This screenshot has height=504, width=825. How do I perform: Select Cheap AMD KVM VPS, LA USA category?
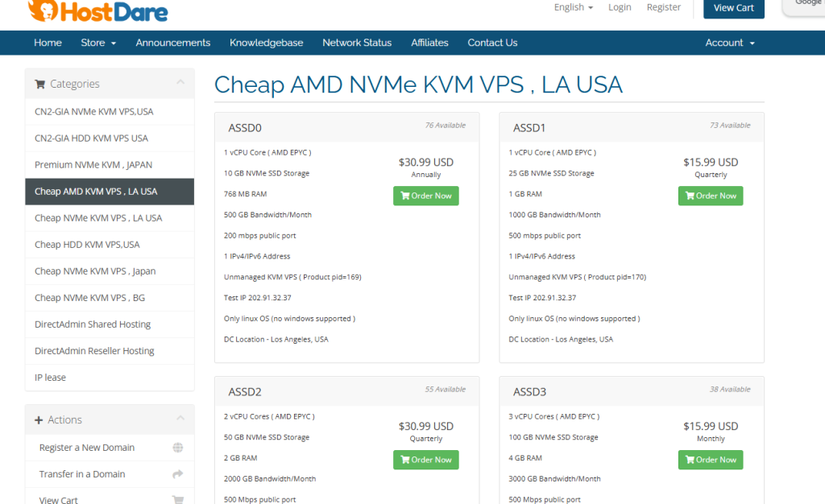click(x=110, y=192)
